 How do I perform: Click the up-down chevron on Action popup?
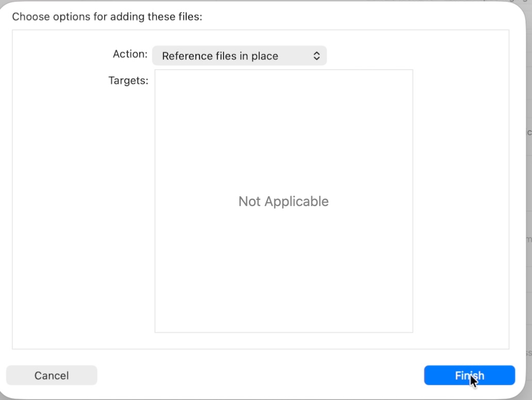click(x=317, y=56)
